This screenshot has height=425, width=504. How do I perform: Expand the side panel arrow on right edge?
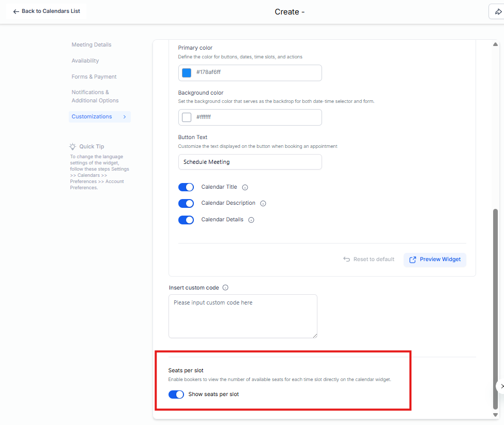click(500, 386)
